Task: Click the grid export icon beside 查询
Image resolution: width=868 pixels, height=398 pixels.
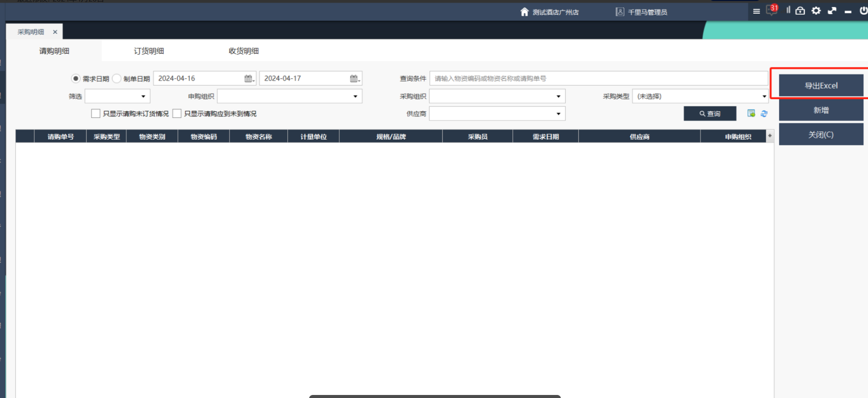Action: 751,113
